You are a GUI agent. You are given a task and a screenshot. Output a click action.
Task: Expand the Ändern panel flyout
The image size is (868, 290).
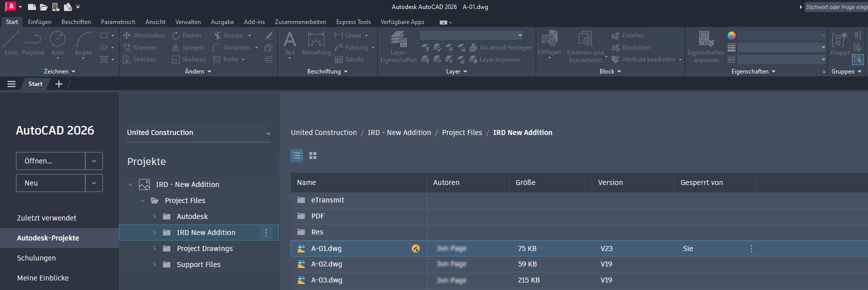pos(198,71)
